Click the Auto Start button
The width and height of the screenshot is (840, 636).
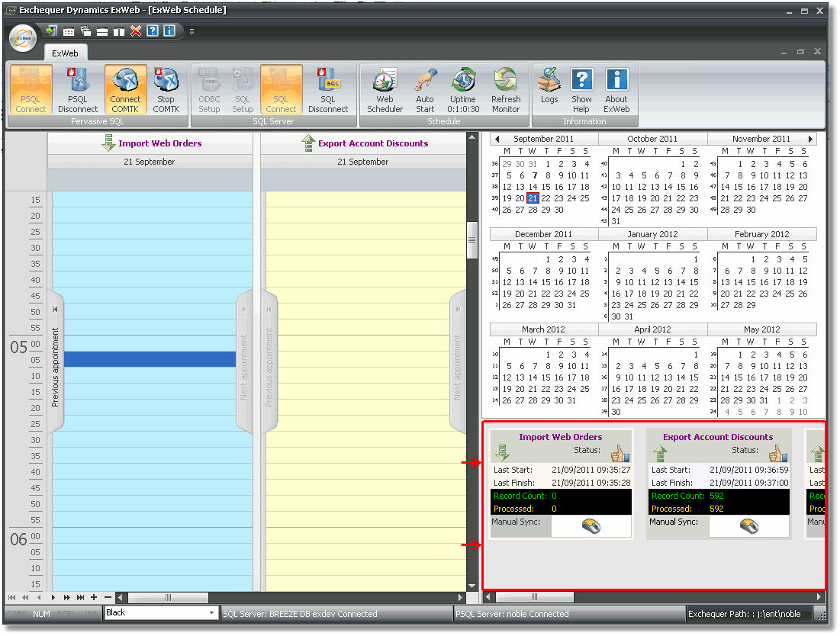coord(425,89)
